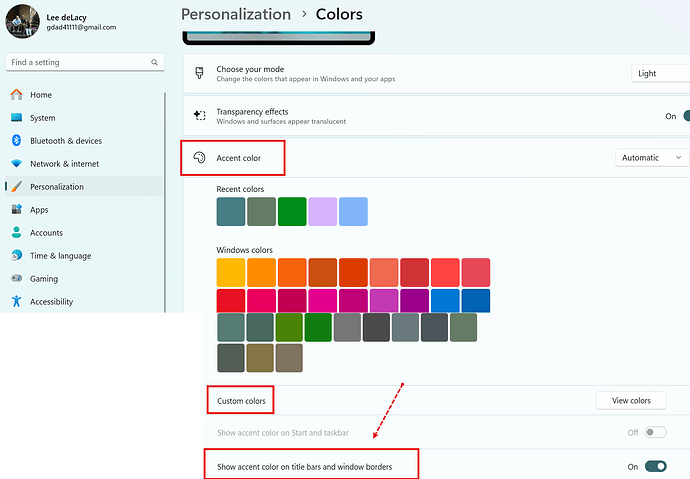Select the first teal-blue Recent colors swatch

coord(231,212)
